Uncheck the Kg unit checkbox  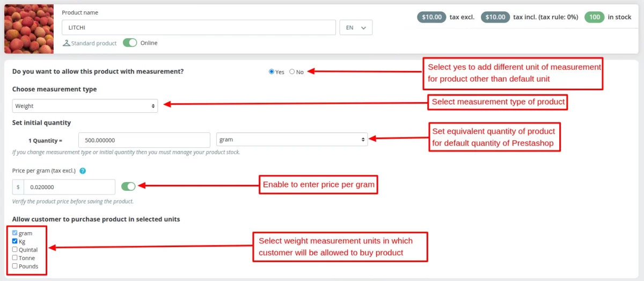(x=15, y=241)
